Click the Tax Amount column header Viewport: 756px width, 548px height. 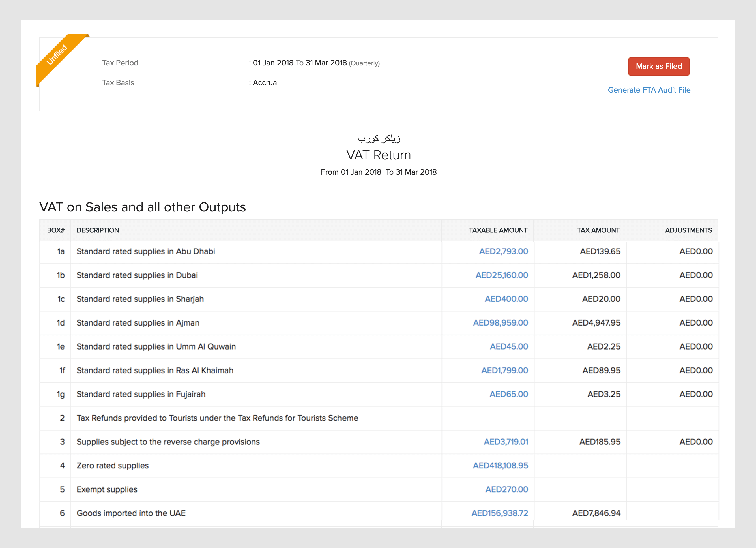click(x=598, y=230)
